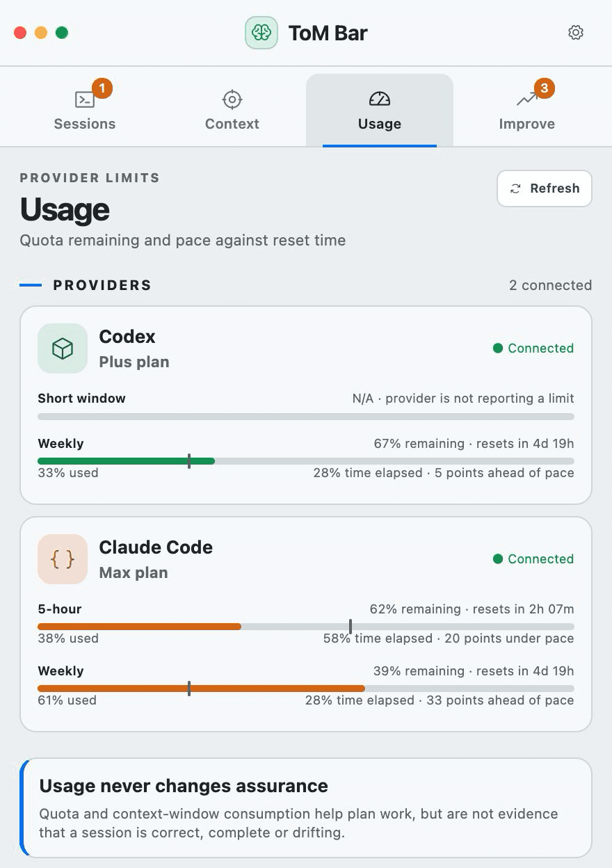This screenshot has width=612, height=868.
Task: Click the '38% used' value
Action: pyautogui.click(x=68, y=638)
